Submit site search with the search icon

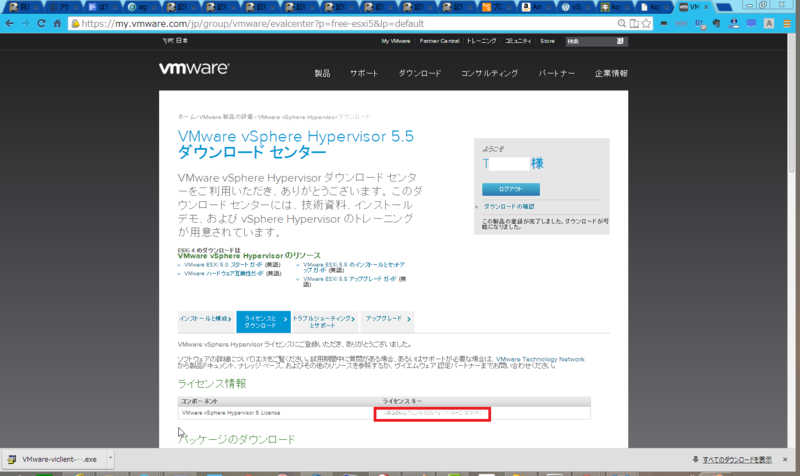[620, 41]
